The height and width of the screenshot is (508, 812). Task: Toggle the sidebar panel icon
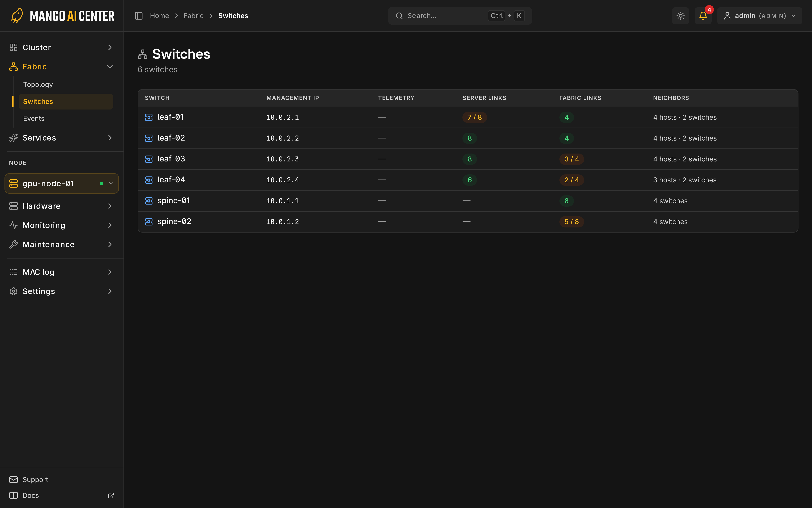(x=139, y=16)
